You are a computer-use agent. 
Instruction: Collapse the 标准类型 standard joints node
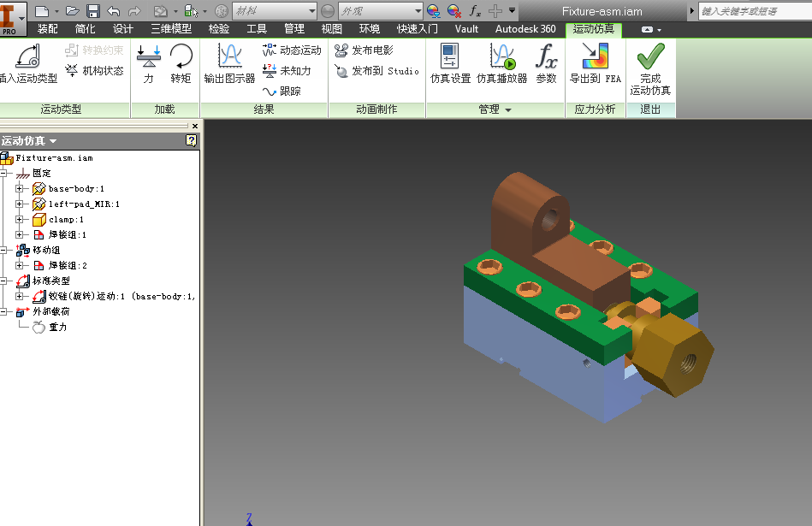click(3, 281)
